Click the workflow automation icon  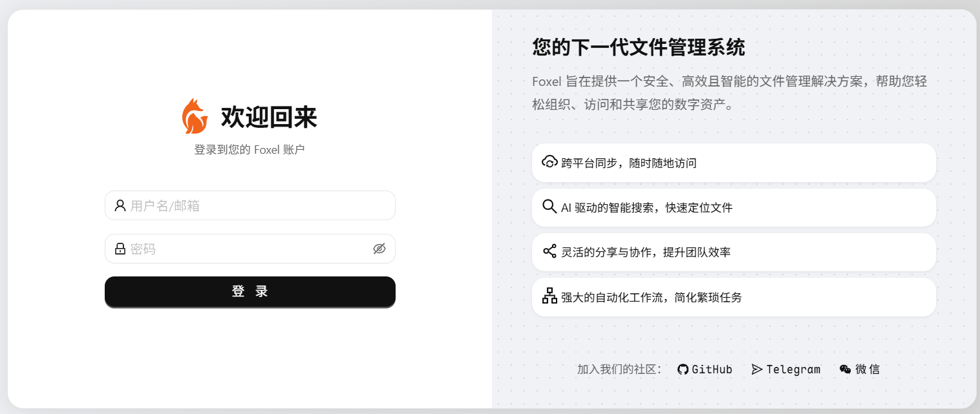pyautogui.click(x=549, y=296)
